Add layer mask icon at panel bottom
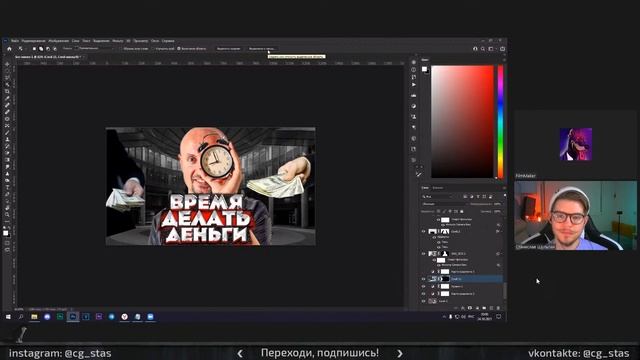The width and height of the screenshot is (640, 360). point(470,308)
